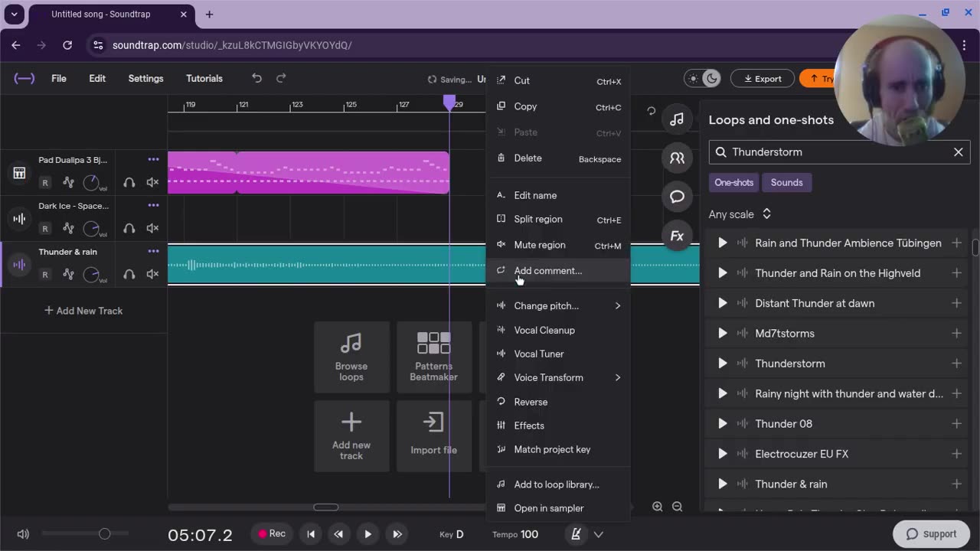Screen dimensions: 980x551
Task: Open Browse loops tile
Action: pyautogui.click(x=351, y=357)
